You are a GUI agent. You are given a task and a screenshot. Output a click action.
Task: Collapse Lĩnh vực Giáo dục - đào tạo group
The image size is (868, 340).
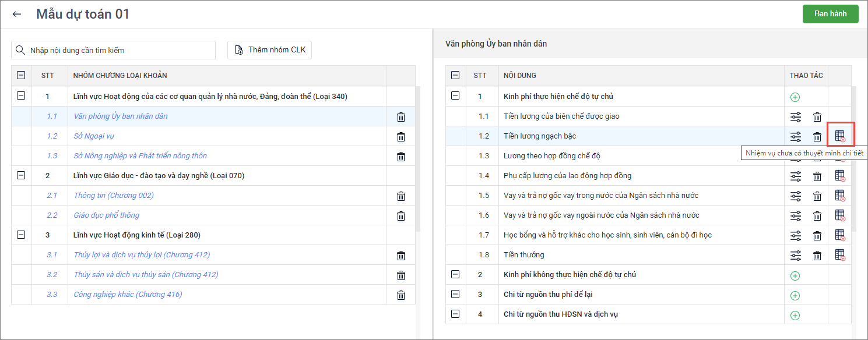22,175
